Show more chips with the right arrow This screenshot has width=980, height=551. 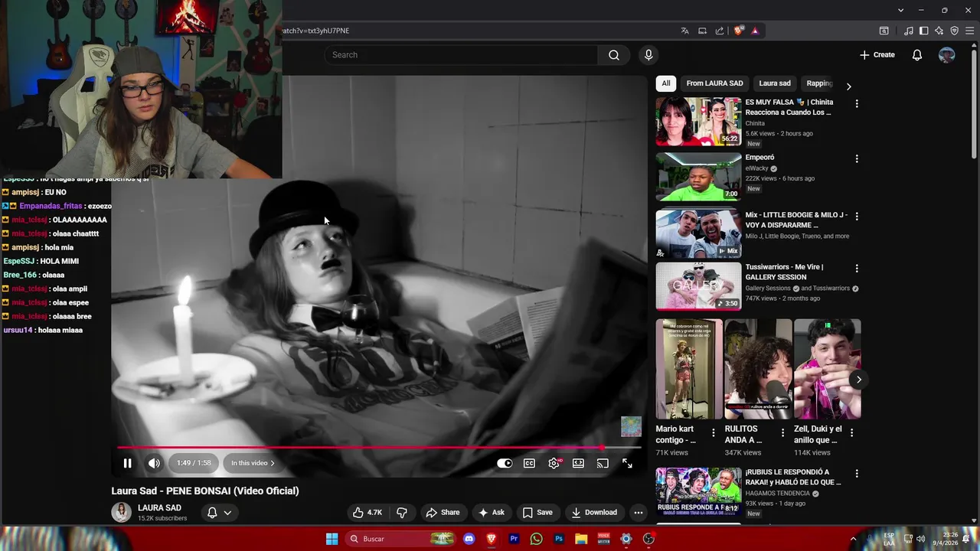pyautogui.click(x=848, y=86)
